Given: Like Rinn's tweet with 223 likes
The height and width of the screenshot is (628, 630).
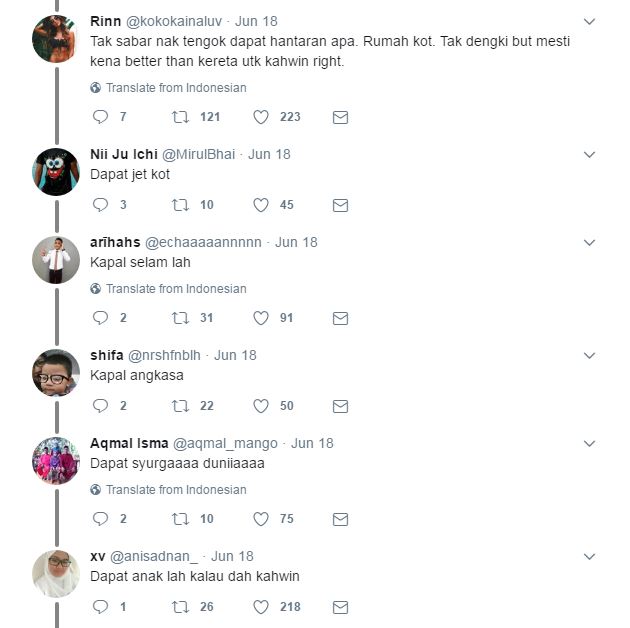Looking at the screenshot, I should coord(261,117).
